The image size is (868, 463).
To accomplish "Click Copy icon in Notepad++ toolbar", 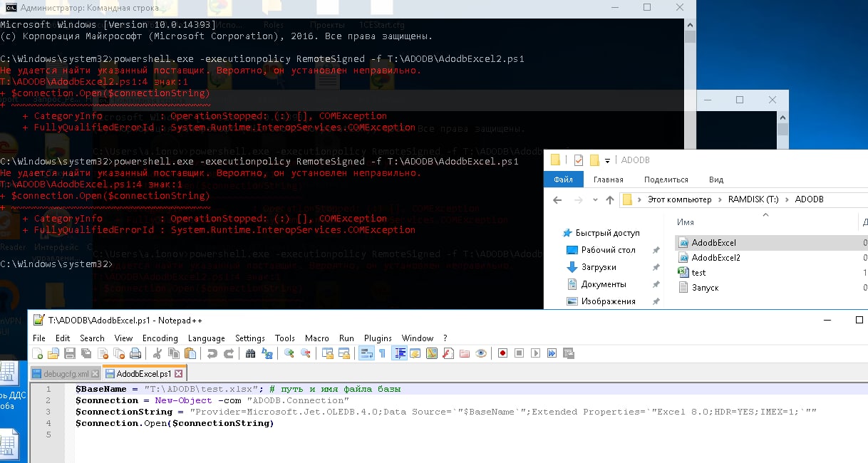I will [173, 353].
